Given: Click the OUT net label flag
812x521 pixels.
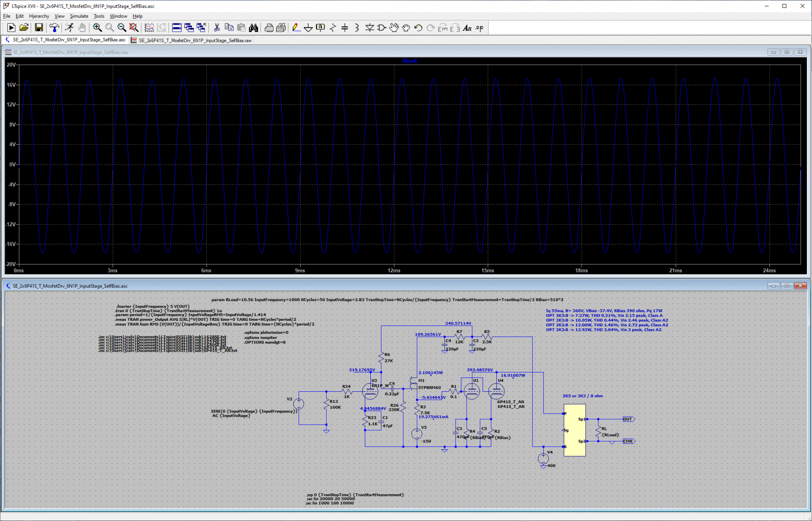Looking at the screenshot, I should (629, 419).
